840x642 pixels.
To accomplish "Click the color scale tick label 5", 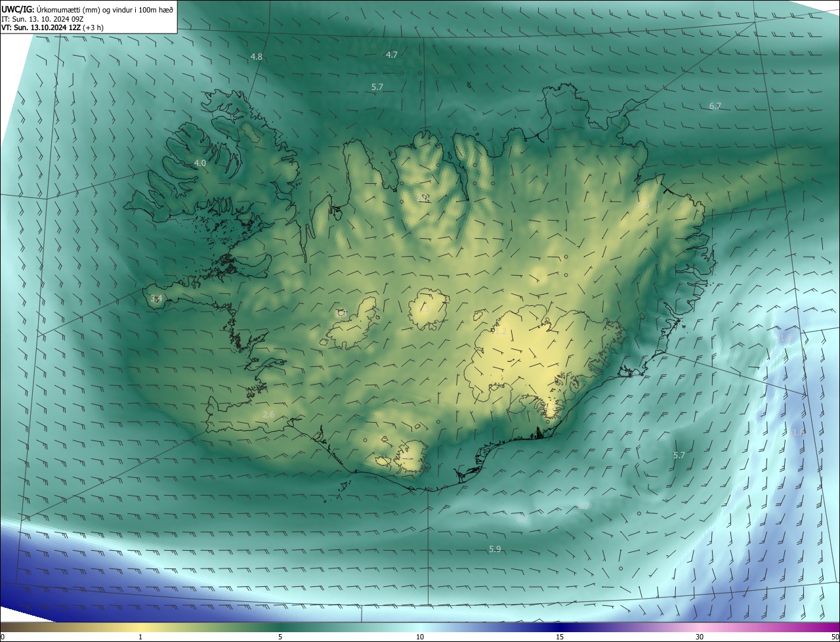I will pos(280,637).
